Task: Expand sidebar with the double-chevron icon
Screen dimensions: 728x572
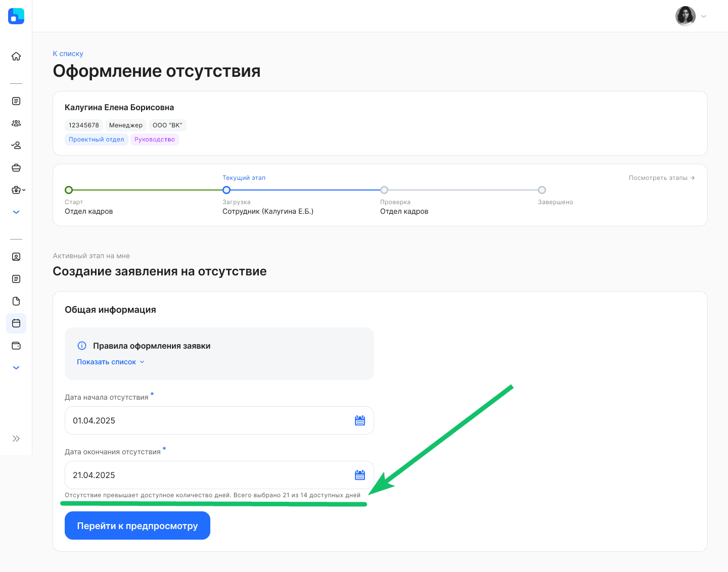Action: [x=16, y=439]
